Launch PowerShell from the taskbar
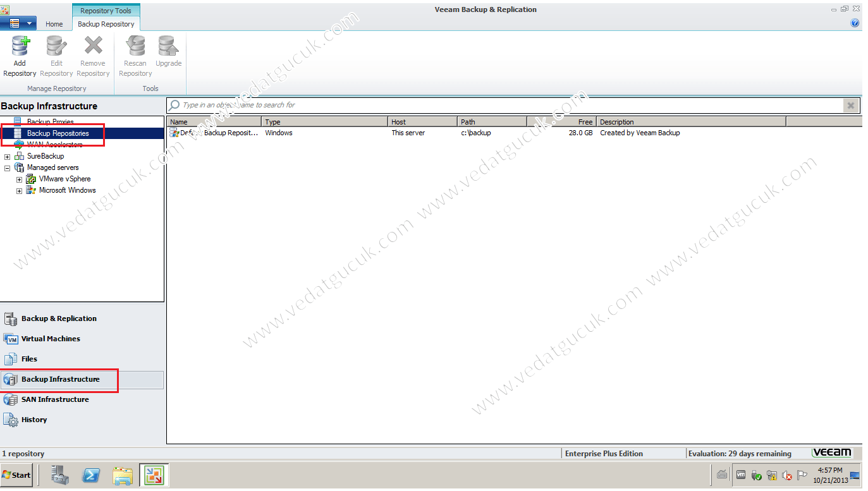The image size is (868, 491). coord(92,475)
